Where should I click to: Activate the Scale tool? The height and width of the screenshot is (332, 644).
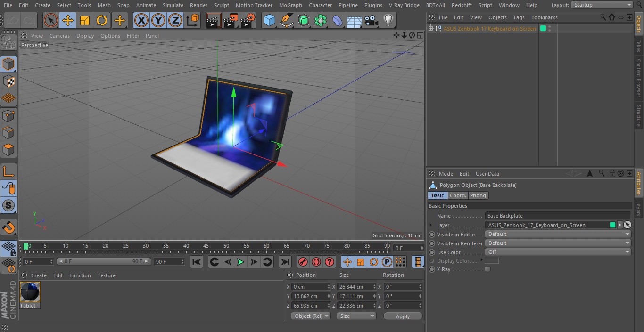coord(85,20)
